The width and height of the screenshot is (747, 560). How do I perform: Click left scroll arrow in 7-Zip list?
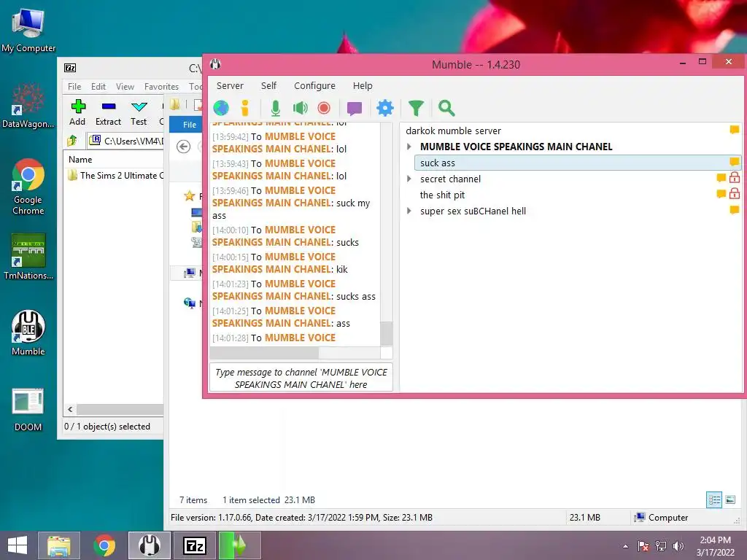pos(70,410)
